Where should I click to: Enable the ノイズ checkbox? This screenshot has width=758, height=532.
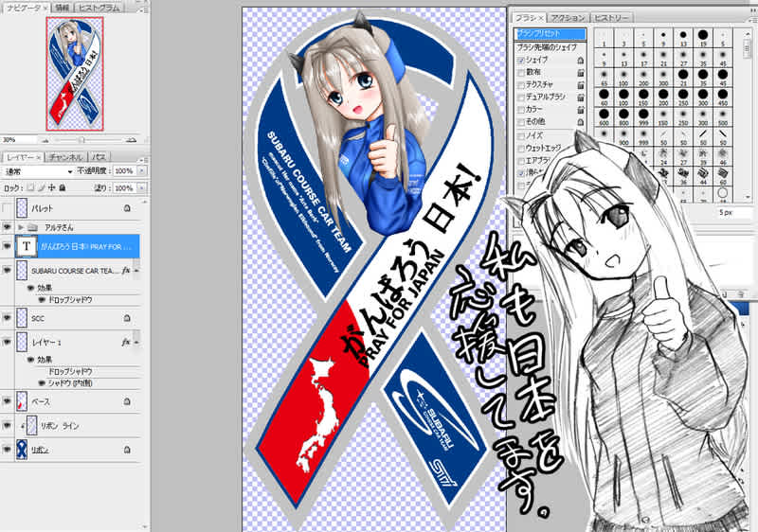click(x=521, y=136)
